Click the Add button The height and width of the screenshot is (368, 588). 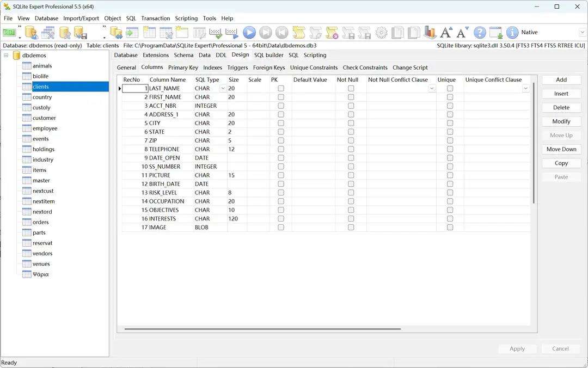pos(561,79)
